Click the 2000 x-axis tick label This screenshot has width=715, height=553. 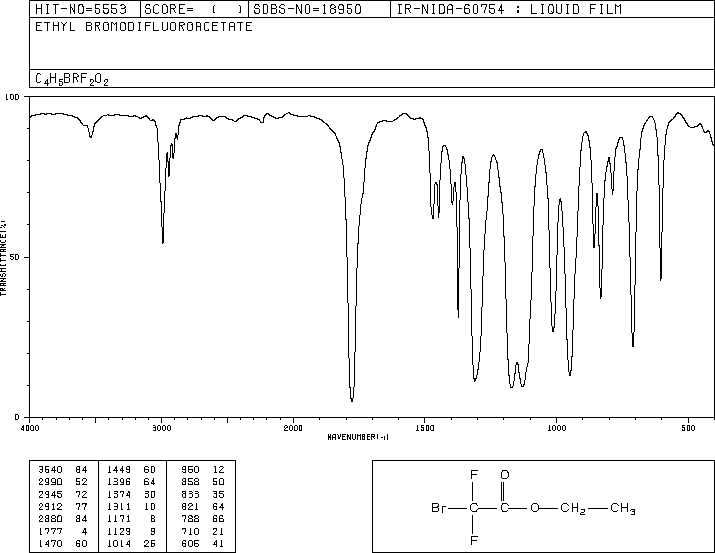tap(293, 428)
